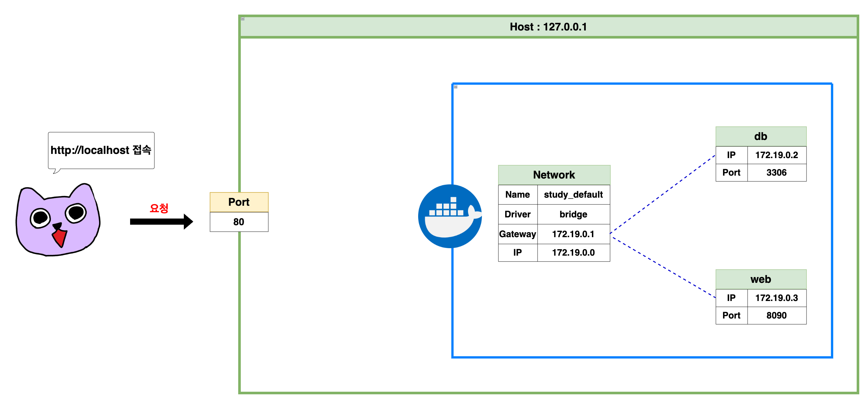This screenshot has width=868, height=405.
Task: Select the Host : 127.0.0.1 title bar
Action: (x=548, y=27)
